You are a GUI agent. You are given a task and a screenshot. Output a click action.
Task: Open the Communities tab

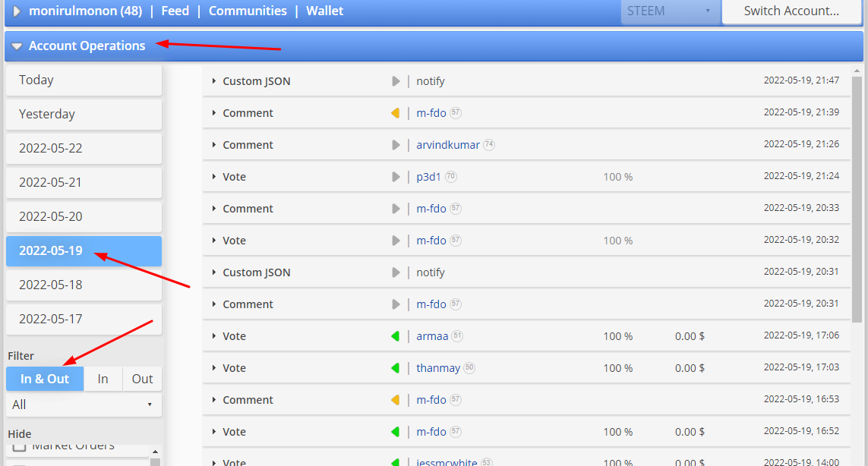(248, 11)
